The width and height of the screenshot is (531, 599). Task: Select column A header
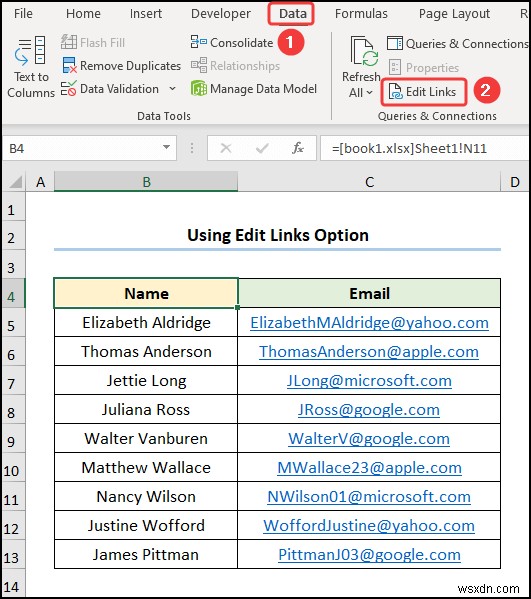40,182
